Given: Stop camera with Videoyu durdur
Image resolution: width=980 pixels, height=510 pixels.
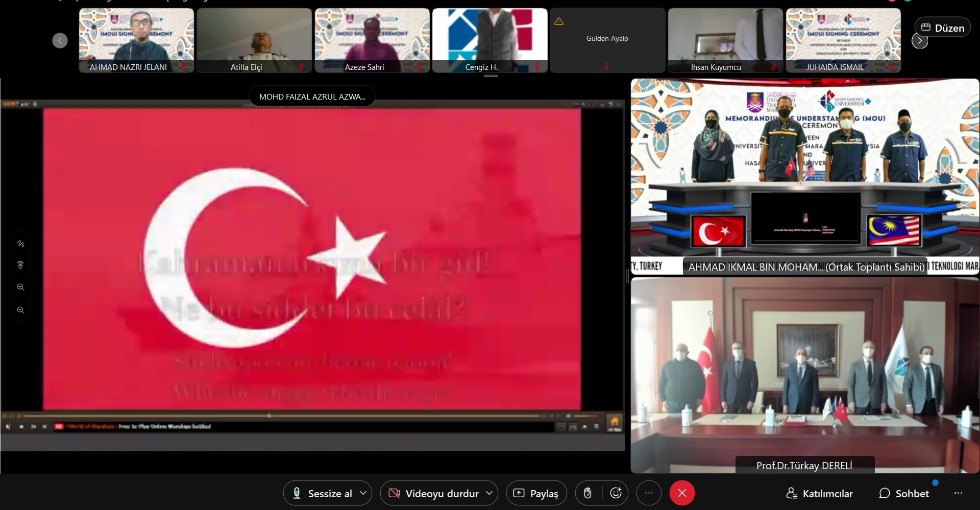Looking at the screenshot, I should 434,493.
